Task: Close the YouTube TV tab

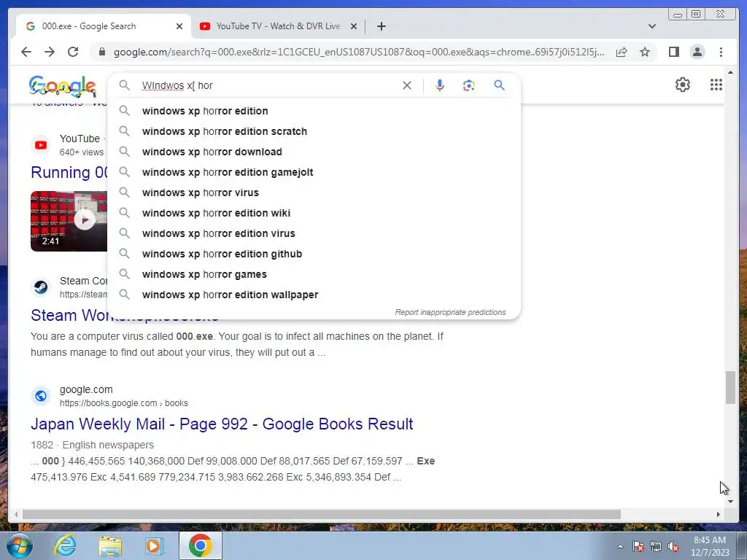Action: tap(354, 26)
